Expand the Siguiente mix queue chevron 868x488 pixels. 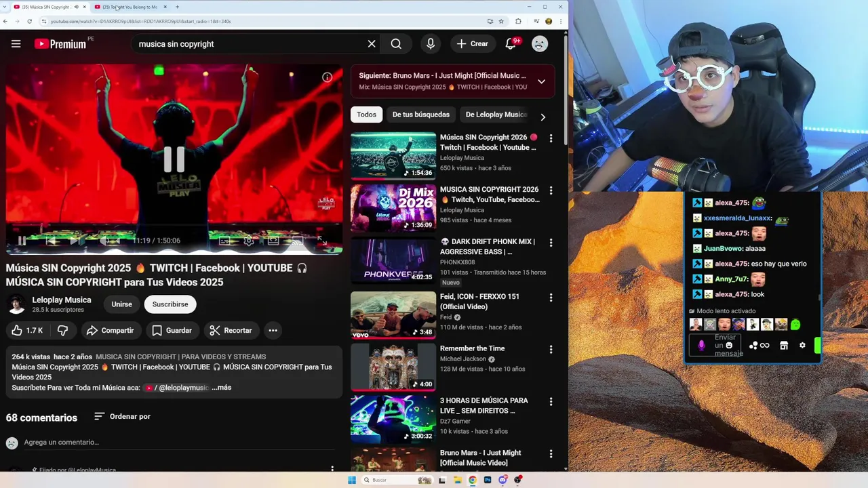pos(541,81)
